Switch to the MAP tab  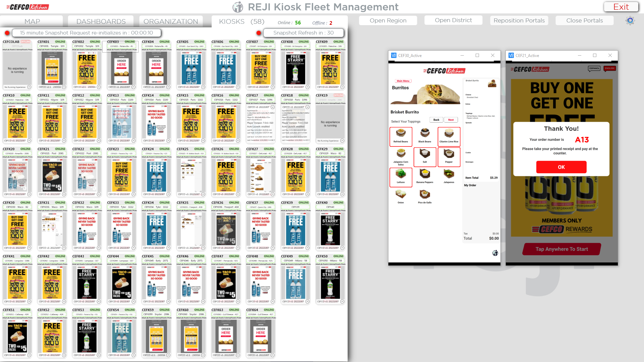point(32,21)
